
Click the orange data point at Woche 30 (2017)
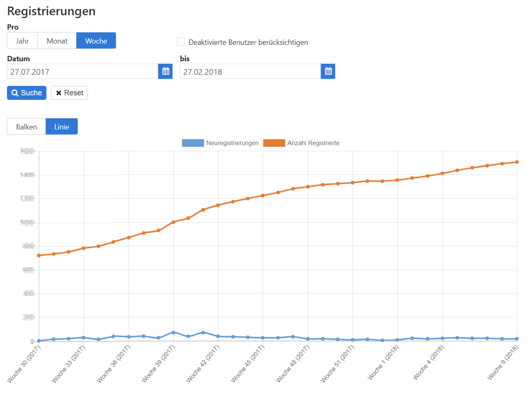(39, 256)
